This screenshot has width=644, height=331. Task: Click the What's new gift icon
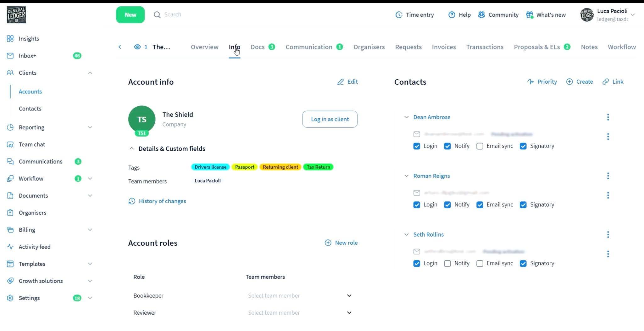530,15
